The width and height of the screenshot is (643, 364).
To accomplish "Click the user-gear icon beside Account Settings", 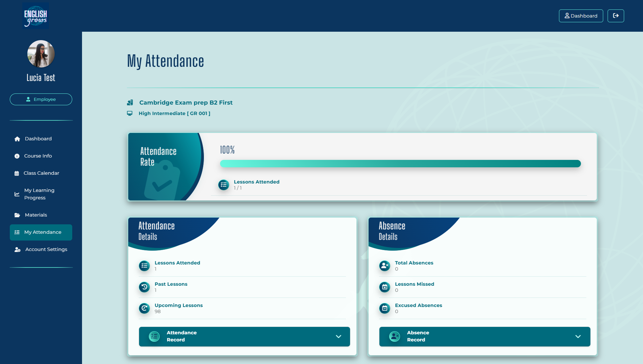I will [x=18, y=250].
